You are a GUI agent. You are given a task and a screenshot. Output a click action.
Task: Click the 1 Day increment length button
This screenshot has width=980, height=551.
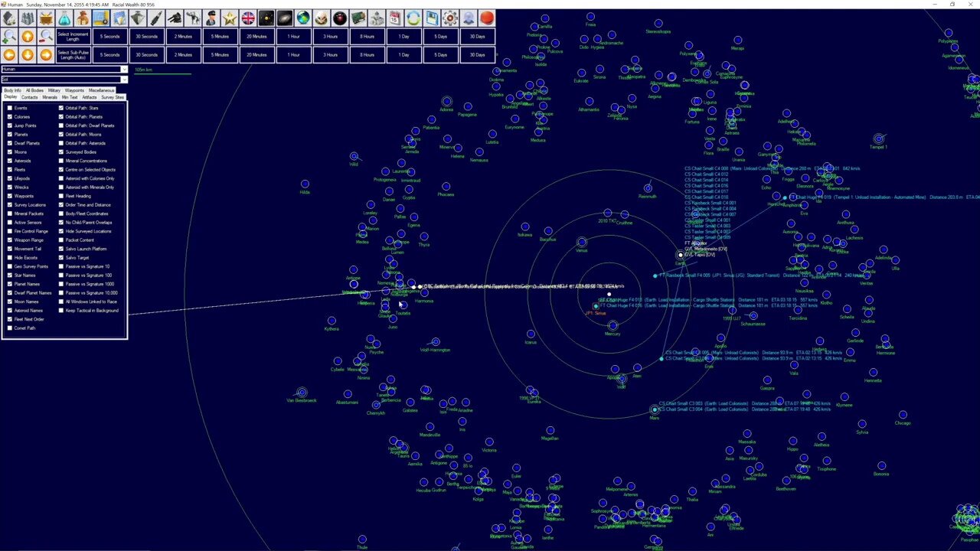[403, 36]
